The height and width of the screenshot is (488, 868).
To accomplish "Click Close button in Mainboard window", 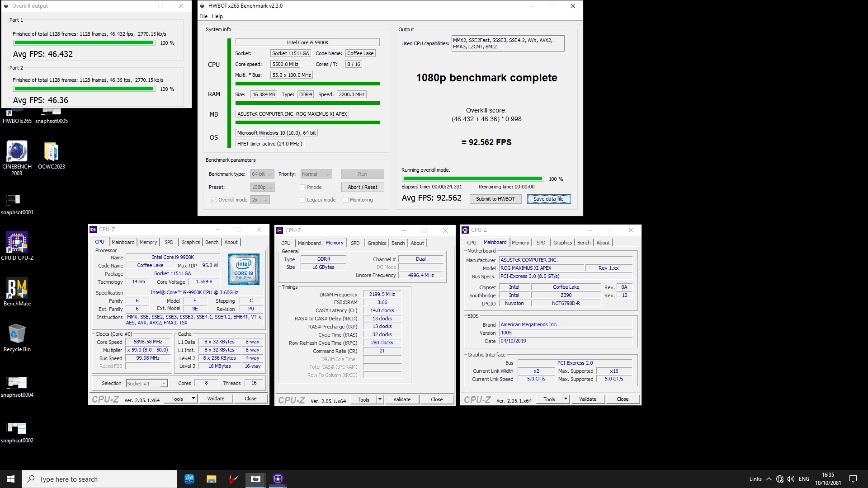I will click(x=623, y=399).
